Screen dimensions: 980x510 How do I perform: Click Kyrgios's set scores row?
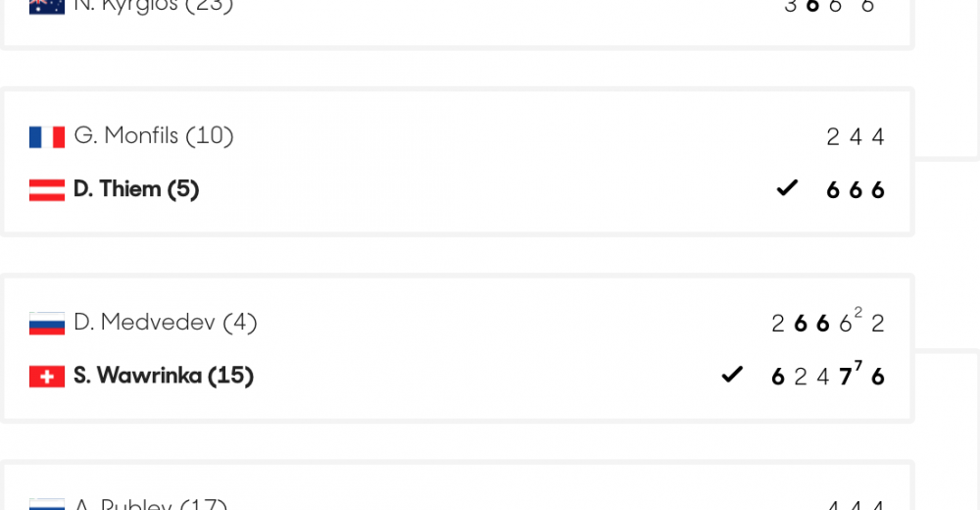coord(829,7)
